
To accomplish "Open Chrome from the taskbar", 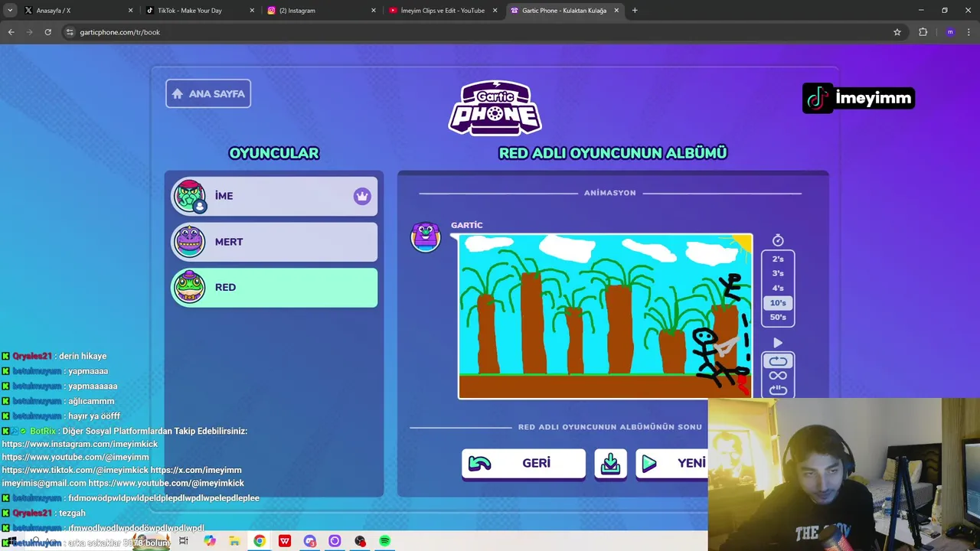I will pos(260,541).
